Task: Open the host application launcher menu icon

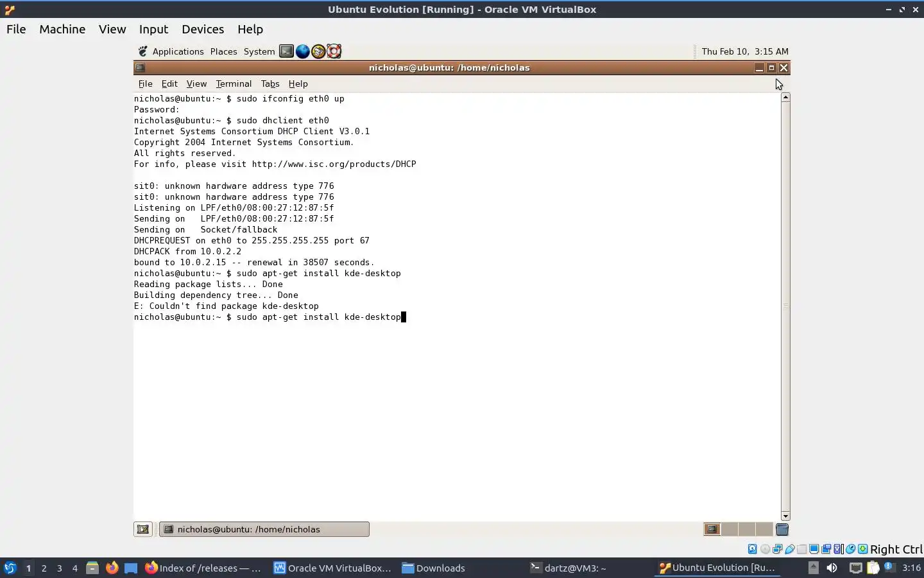Action: click(x=10, y=568)
